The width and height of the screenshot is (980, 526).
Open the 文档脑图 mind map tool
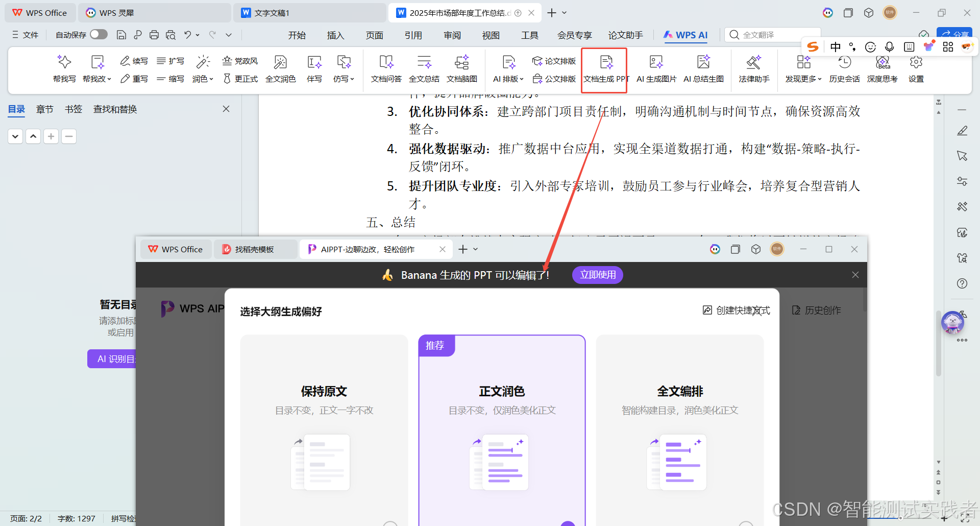[x=462, y=68]
